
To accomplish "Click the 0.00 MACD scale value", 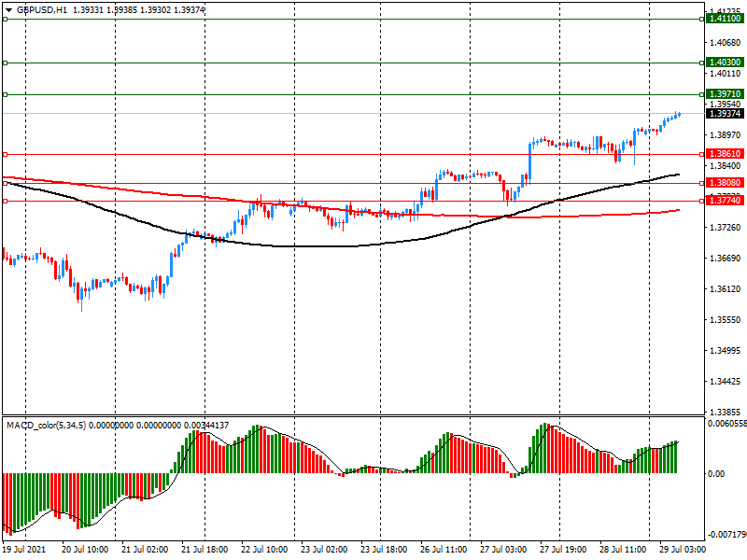I will [x=716, y=474].
